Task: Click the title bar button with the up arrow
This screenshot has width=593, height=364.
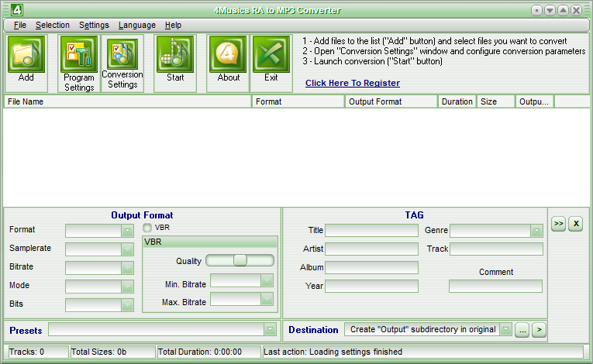Action: click(x=563, y=11)
